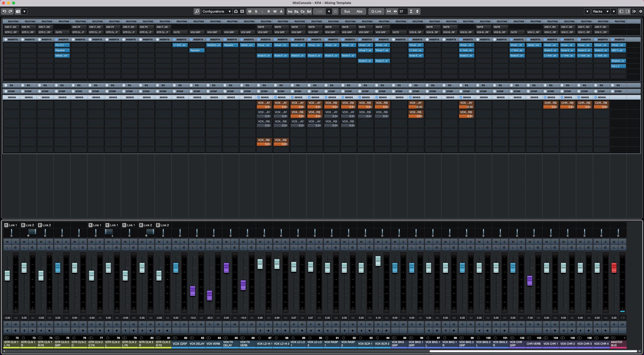Toggle the right zone visibility icon
Image resolution: width=644 pixels, height=355 pixels.
(627, 11)
